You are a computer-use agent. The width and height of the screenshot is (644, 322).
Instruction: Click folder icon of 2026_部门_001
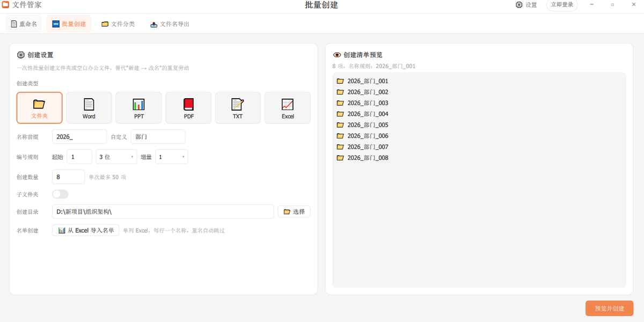coord(340,81)
